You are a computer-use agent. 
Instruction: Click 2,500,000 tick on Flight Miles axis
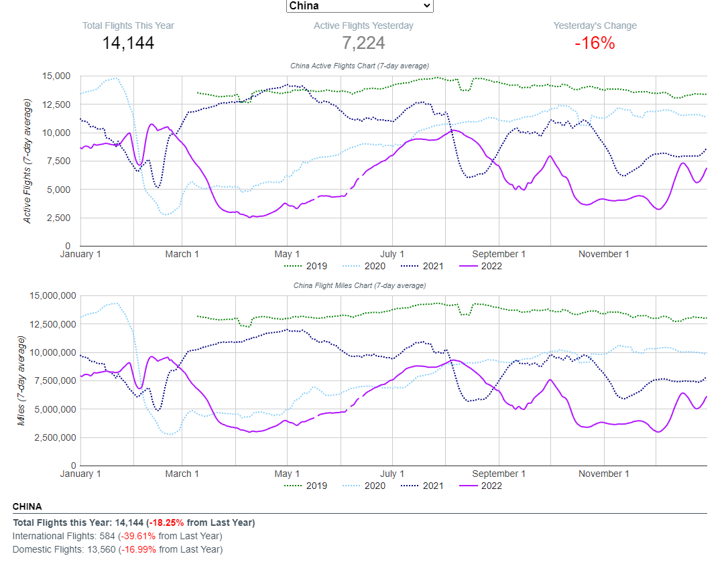55,437
